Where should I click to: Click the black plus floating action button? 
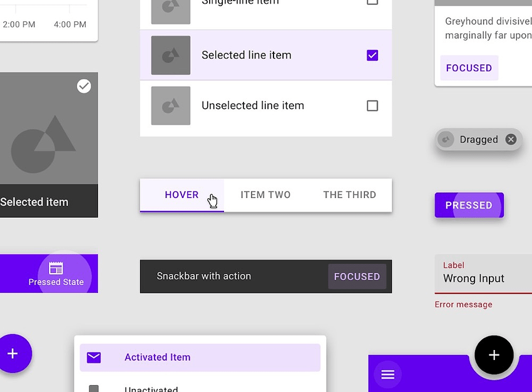click(x=494, y=355)
